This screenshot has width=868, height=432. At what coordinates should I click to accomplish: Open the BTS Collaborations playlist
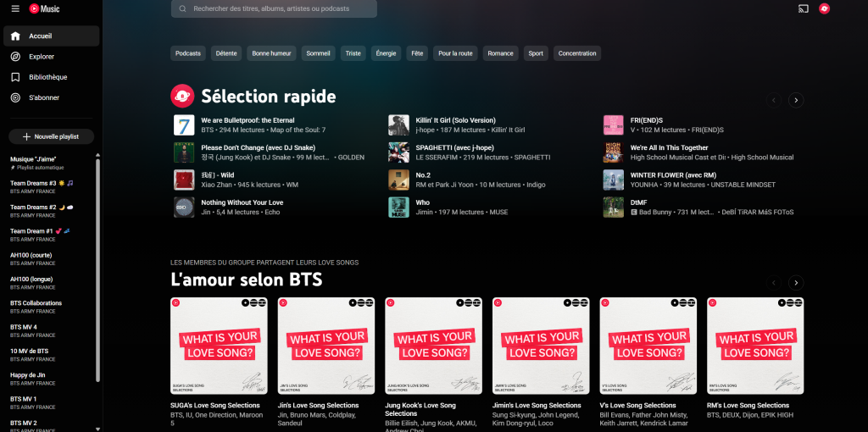coord(36,303)
